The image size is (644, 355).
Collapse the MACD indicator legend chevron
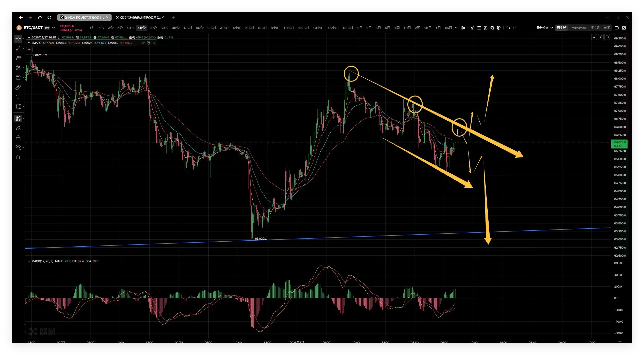29,261
